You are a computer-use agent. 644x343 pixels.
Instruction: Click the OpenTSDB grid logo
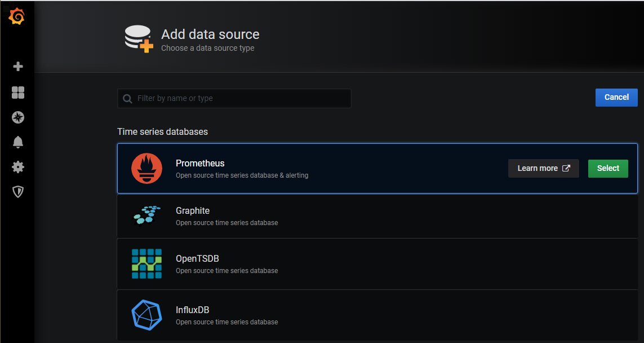coord(146,263)
